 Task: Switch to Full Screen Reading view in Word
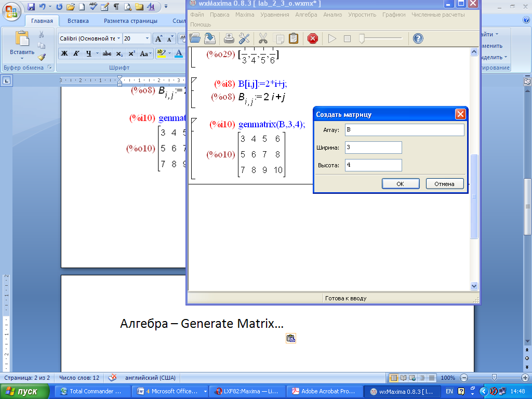[403, 378]
